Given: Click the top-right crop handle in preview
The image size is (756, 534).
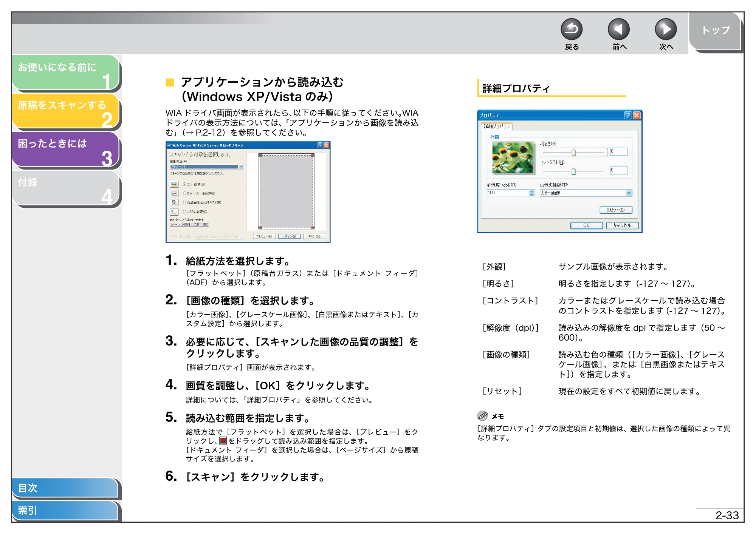Looking at the screenshot, I should tap(313, 155).
